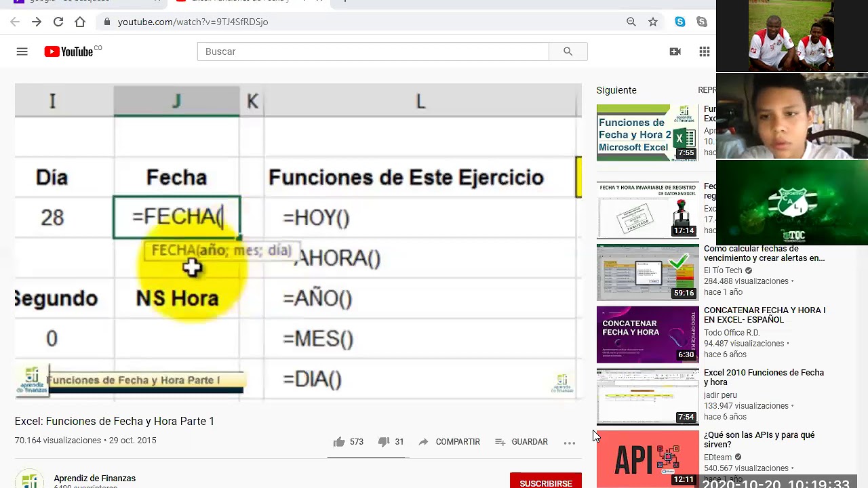Click the magnifier search button
The height and width of the screenshot is (488, 868).
568,52
